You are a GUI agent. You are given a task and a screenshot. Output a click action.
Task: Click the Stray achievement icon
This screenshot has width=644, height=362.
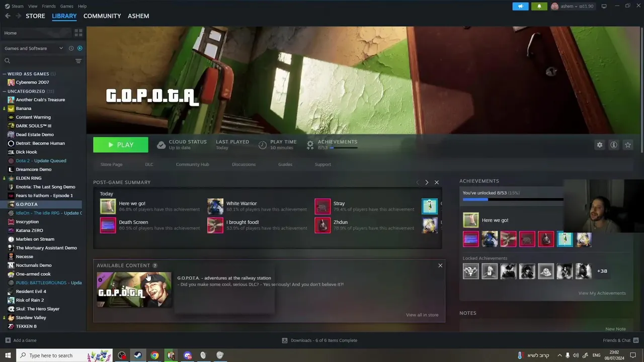[x=323, y=206]
